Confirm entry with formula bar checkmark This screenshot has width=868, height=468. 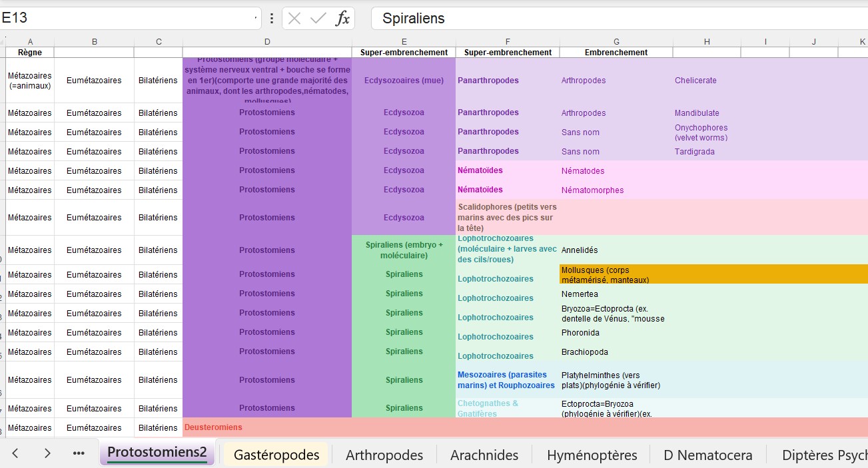318,19
